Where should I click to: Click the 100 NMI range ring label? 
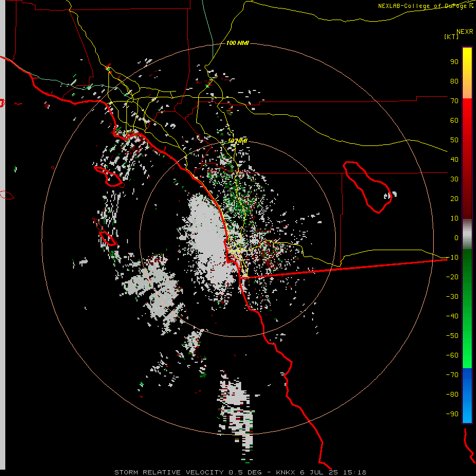(x=237, y=43)
